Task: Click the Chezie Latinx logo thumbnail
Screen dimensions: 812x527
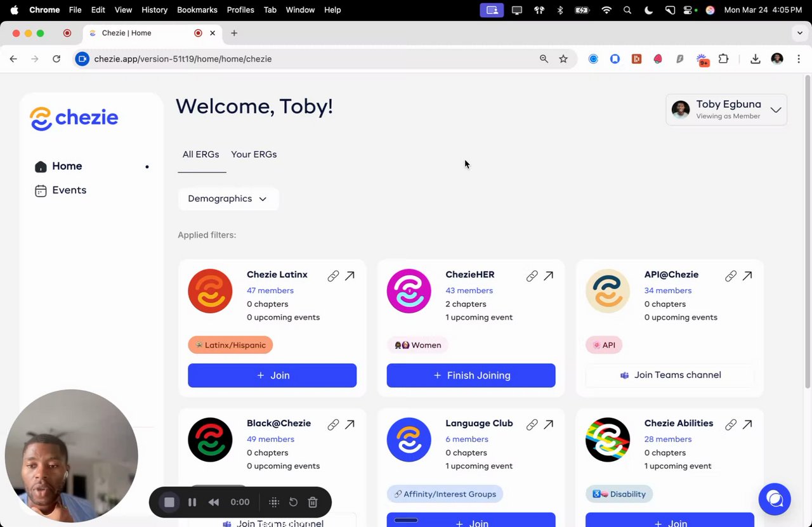Action: tap(210, 291)
